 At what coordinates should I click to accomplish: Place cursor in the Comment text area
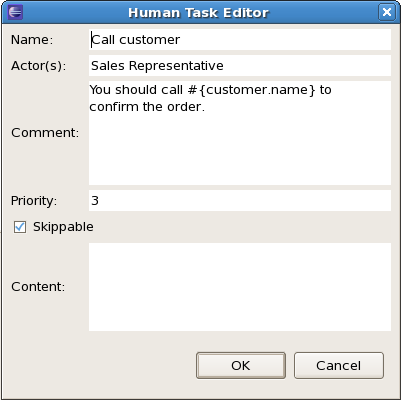point(240,133)
